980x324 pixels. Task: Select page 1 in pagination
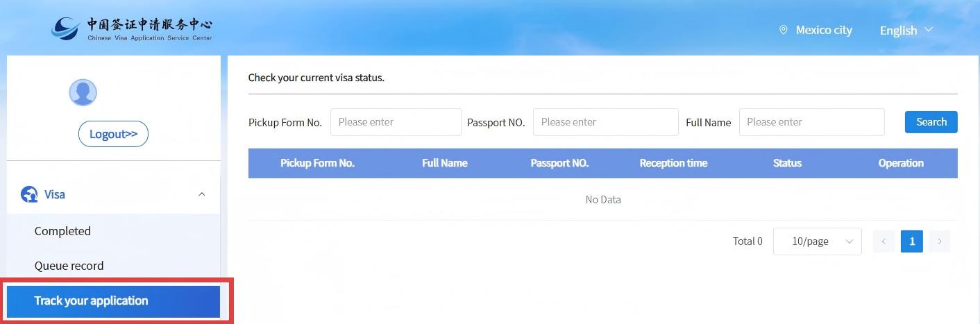click(911, 241)
